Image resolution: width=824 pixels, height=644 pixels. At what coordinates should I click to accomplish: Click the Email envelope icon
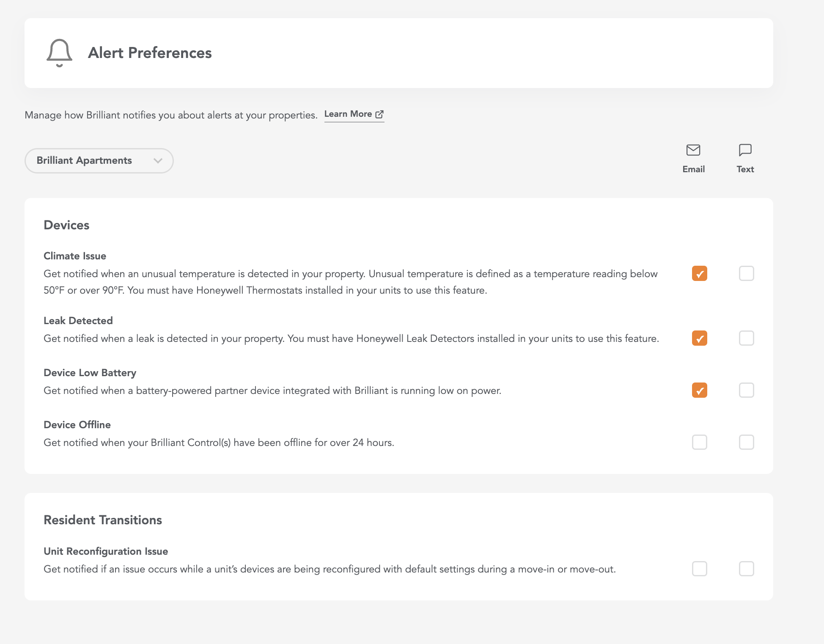tap(693, 150)
